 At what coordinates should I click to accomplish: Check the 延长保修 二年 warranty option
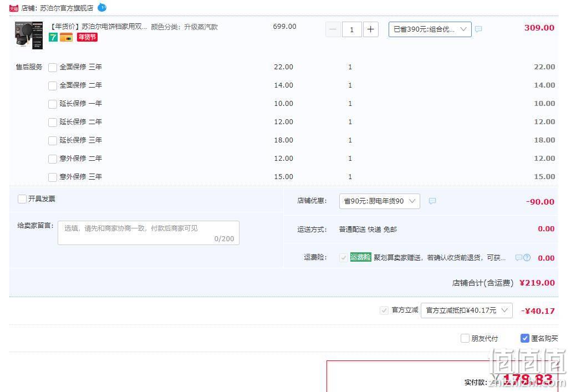53,122
